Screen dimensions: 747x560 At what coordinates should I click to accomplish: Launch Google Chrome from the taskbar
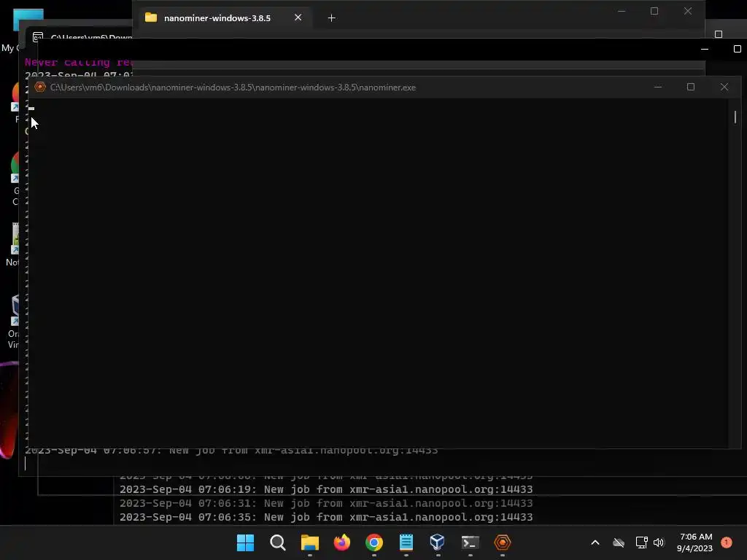pos(374,542)
